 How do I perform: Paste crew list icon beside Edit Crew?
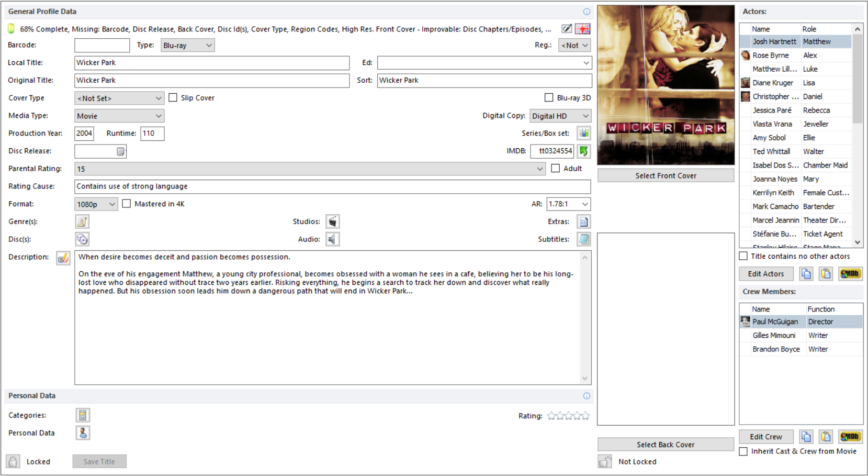[x=826, y=437]
